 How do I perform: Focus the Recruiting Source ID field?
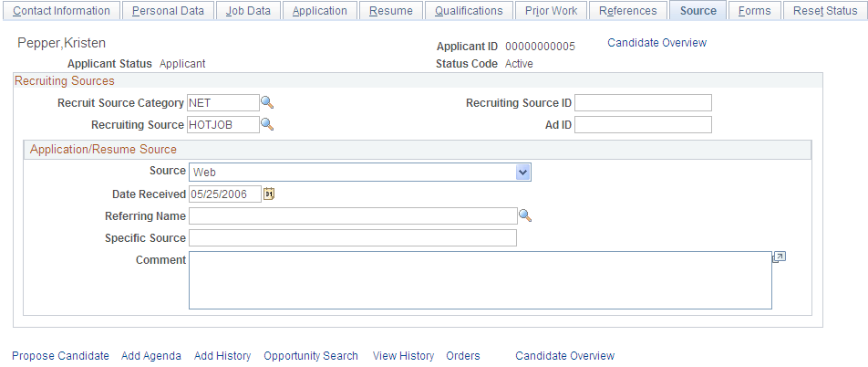(x=644, y=102)
